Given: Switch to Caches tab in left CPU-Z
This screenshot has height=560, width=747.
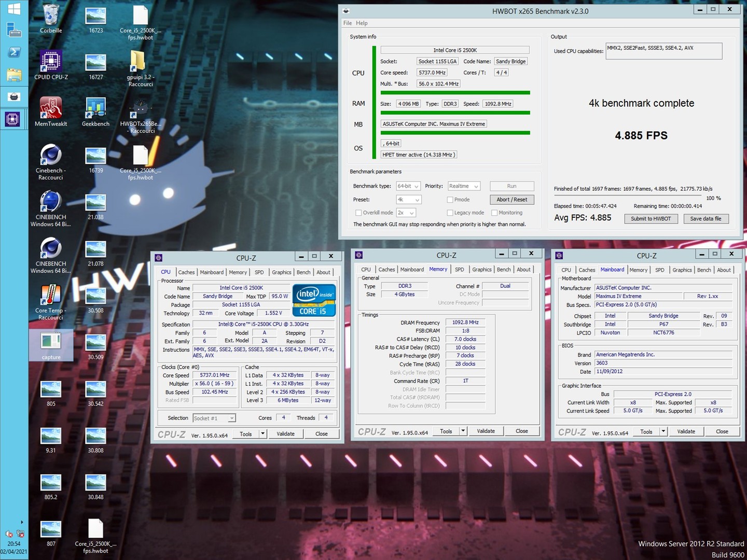Looking at the screenshot, I should [186, 272].
